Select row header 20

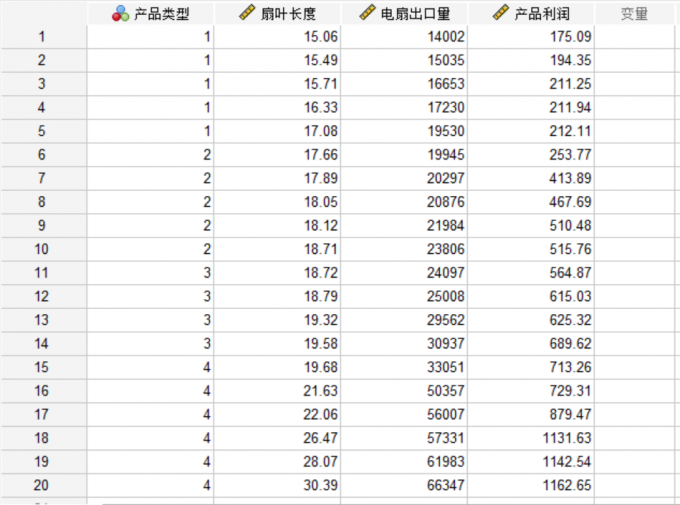43,485
